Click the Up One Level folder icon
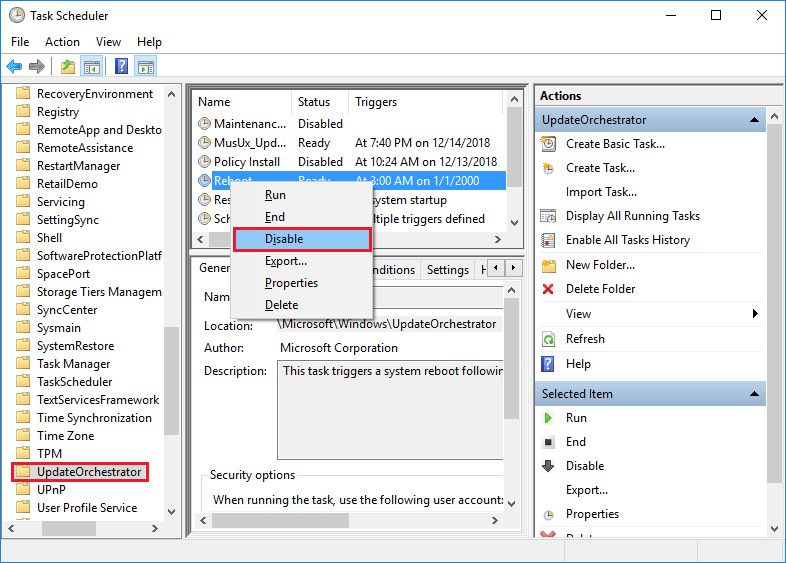The width and height of the screenshot is (786, 563). pyautogui.click(x=67, y=67)
